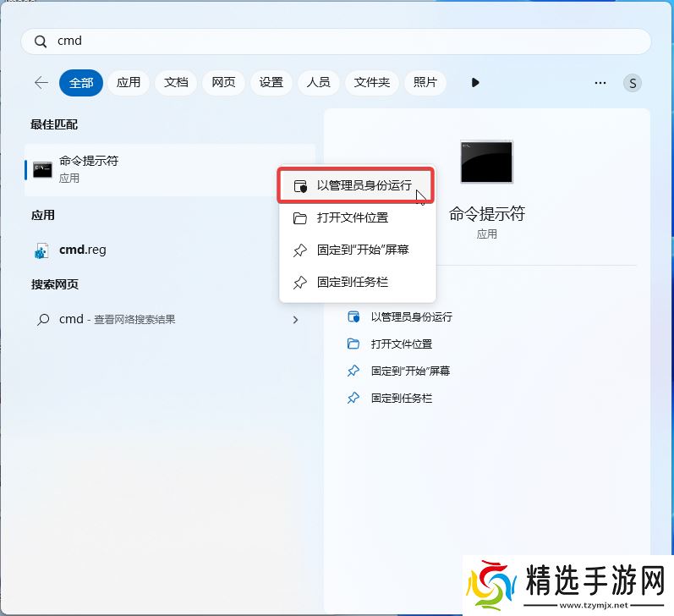Image resolution: width=674 pixels, height=616 pixels.
Task: Select 以管理员身份运行 in the context menu
Action: pyautogui.click(x=364, y=185)
